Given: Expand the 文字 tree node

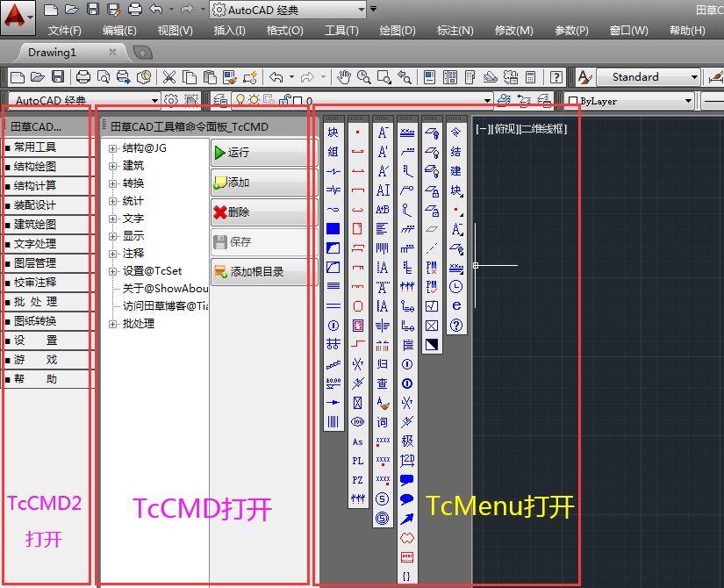Looking at the screenshot, I should [x=112, y=219].
